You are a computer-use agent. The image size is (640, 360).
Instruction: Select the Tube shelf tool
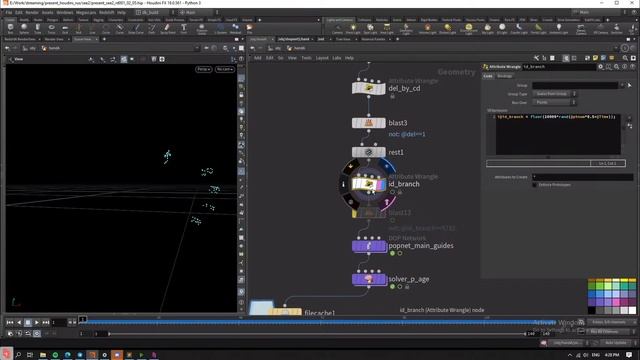tap(38, 29)
